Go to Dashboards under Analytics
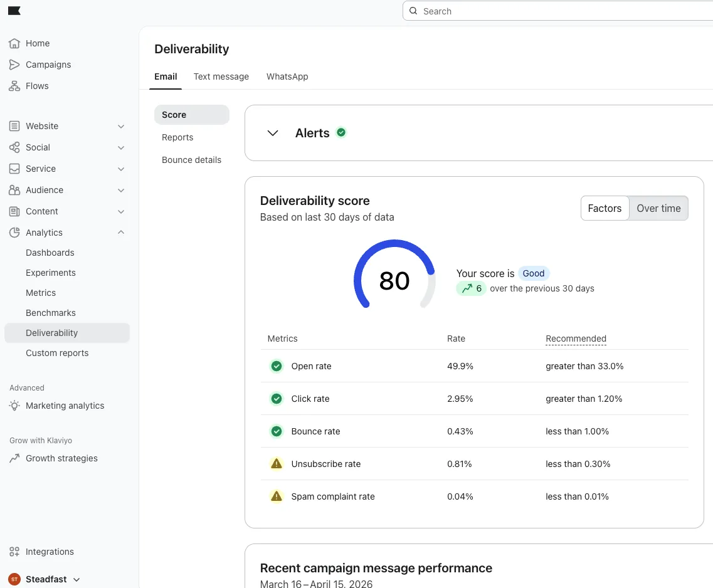The height and width of the screenshot is (588, 713). [50, 253]
